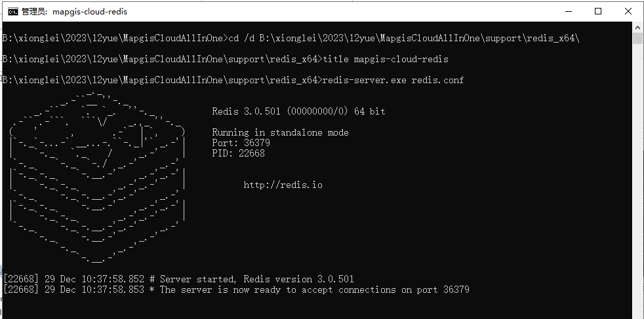This screenshot has width=644, height=319.
Task: Click the 'Running in standalone mode' text
Action: (x=280, y=132)
